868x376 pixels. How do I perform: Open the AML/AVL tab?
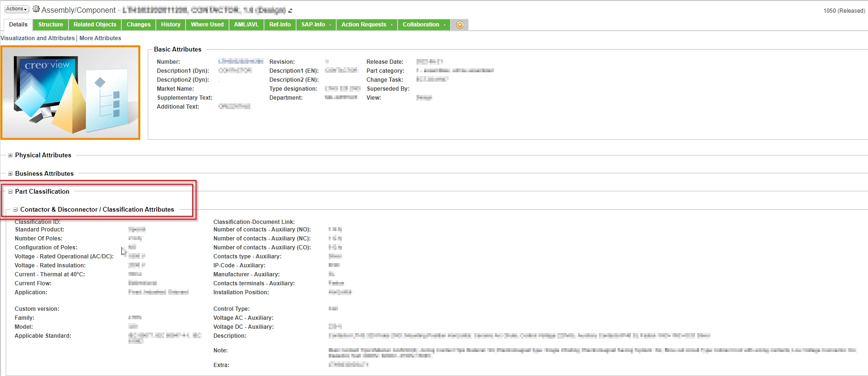click(x=247, y=25)
